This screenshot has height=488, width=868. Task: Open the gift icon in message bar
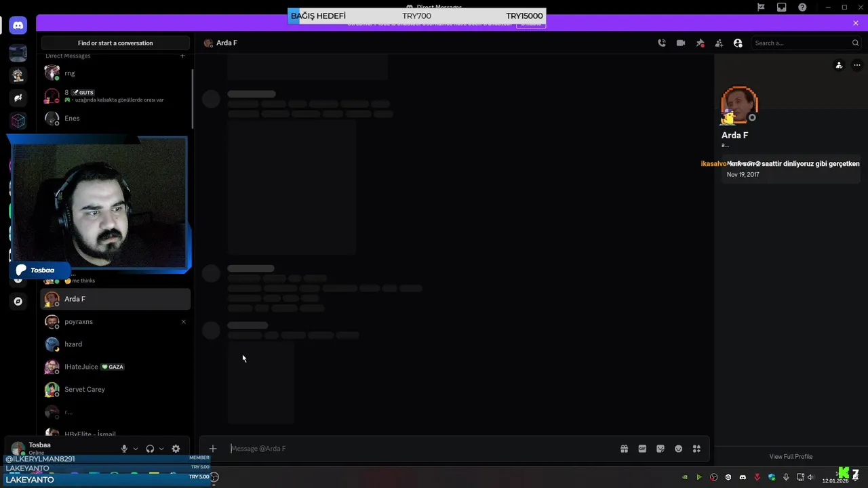coord(624,449)
